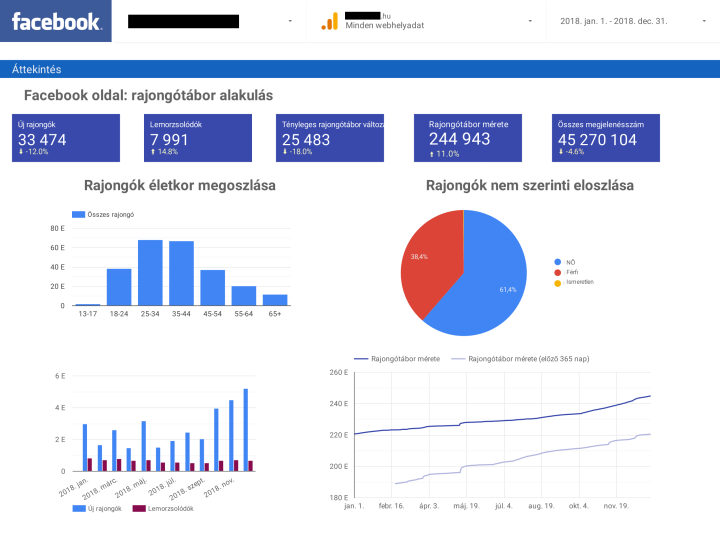This screenshot has height=540, width=720.
Task: Click the Facebook logo in the header
Action: pos(56,21)
